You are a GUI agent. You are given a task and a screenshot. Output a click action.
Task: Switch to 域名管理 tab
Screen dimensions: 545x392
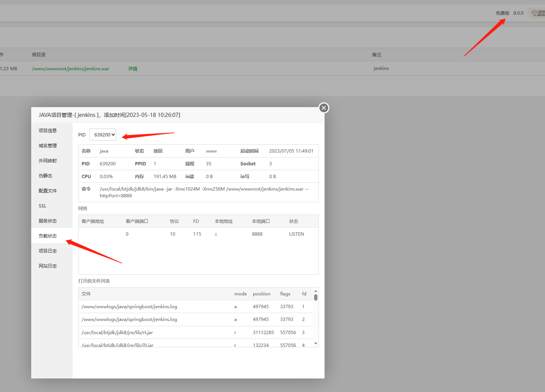[48, 145]
